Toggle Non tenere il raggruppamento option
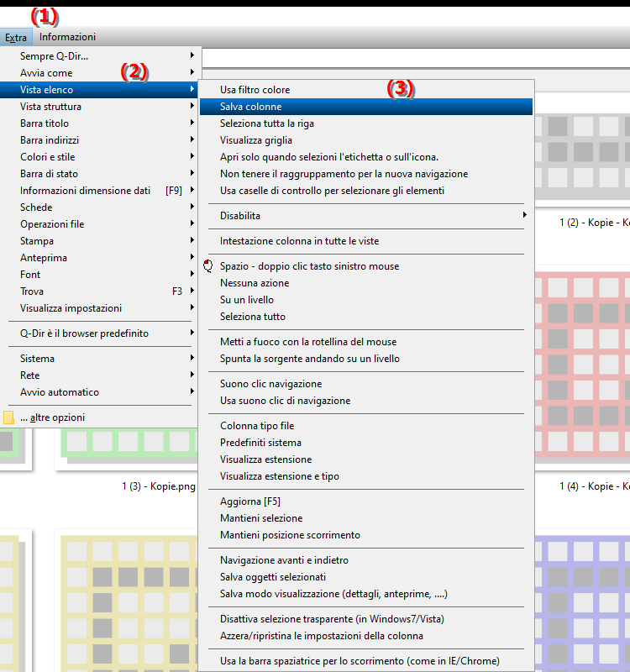Viewport: 630px width, 672px height. click(366, 174)
